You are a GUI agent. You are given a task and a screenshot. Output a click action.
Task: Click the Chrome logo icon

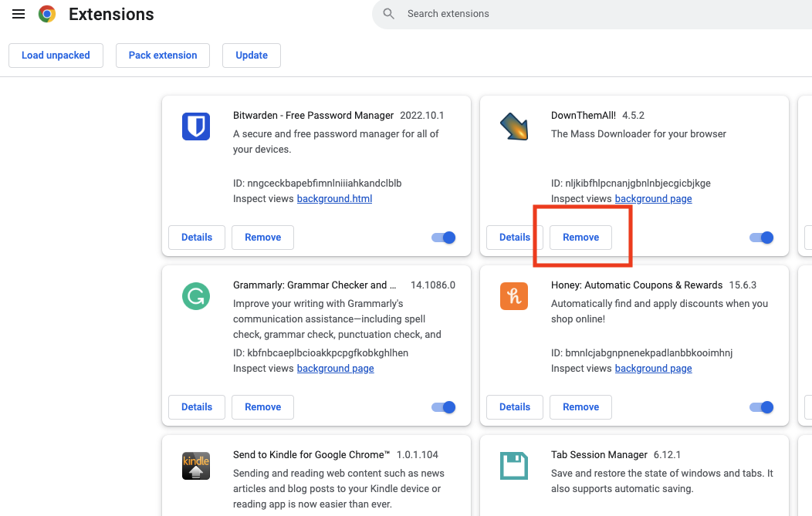click(x=47, y=14)
